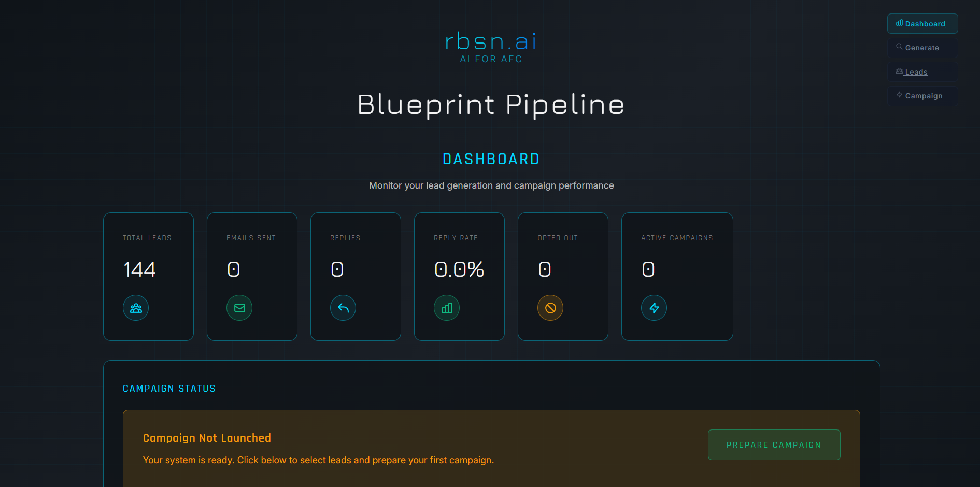980x487 pixels.
Task: Click the lightning icon beside Campaign nav item
Action: [x=899, y=95]
